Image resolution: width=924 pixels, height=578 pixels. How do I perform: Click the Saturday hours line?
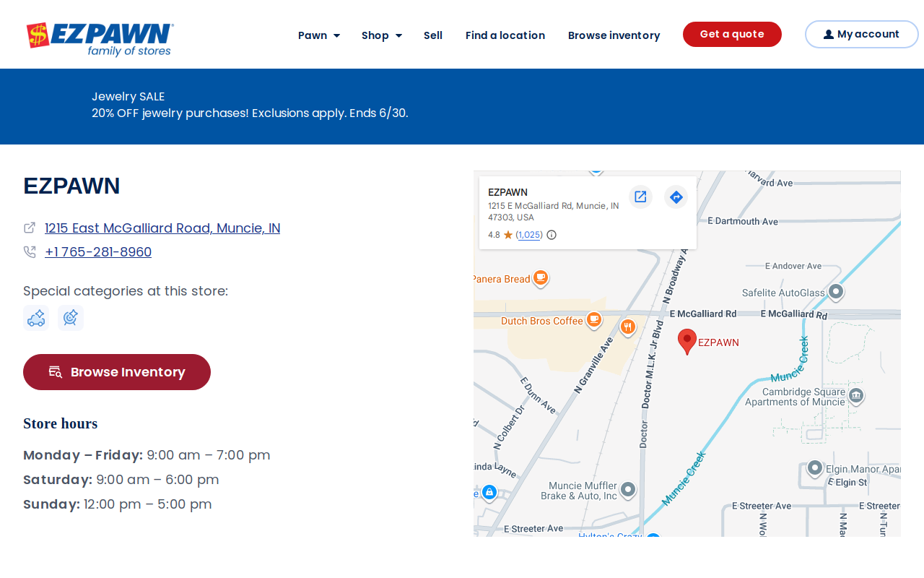[x=121, y=480]
